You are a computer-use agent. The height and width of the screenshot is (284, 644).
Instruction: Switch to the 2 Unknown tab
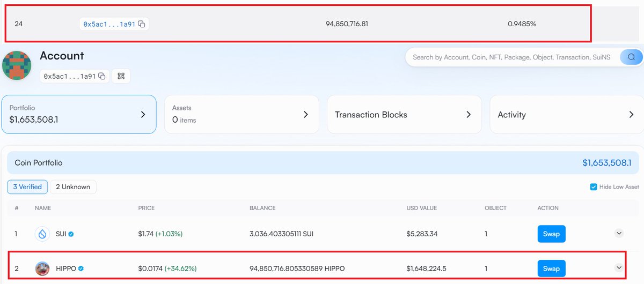[x=74, y=187]
